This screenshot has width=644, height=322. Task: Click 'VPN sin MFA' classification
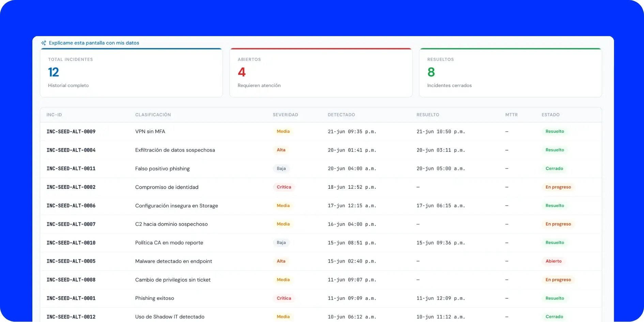coord(150,132)
